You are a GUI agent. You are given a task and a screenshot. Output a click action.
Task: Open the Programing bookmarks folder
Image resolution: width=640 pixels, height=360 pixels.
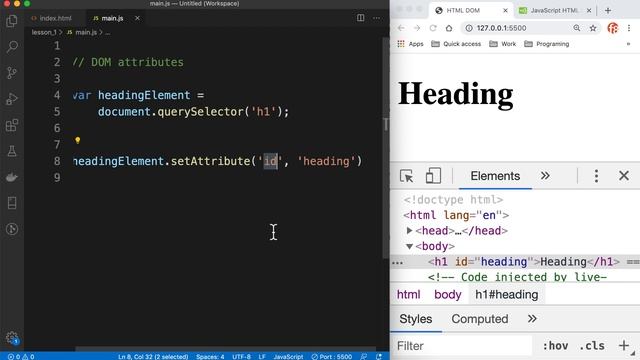547,44
